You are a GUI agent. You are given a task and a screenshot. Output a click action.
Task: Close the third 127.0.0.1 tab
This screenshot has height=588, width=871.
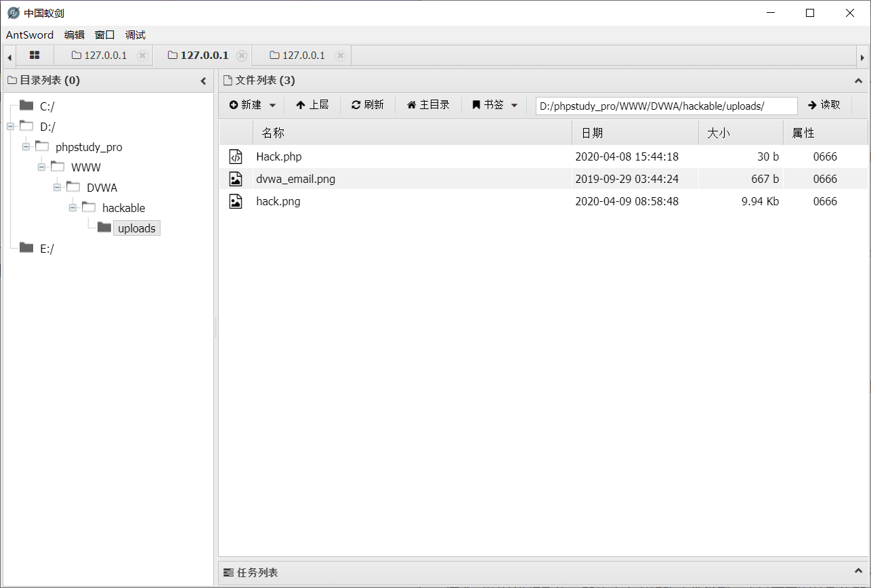[341, 56]
